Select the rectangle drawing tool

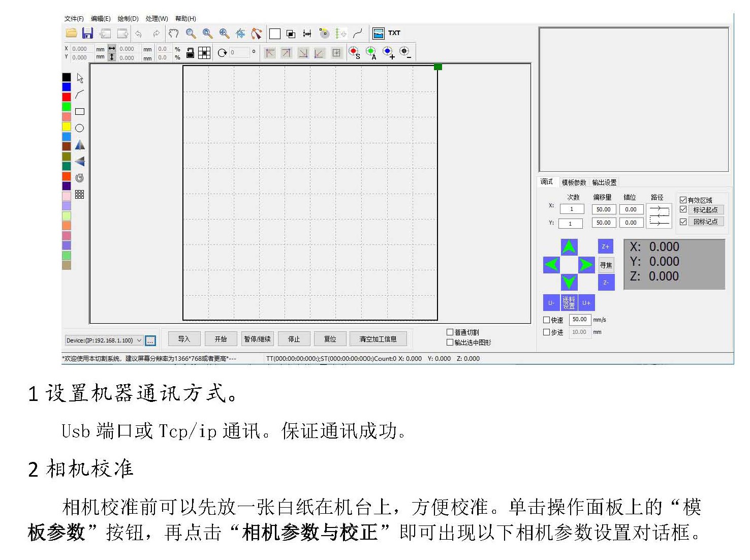80,111
